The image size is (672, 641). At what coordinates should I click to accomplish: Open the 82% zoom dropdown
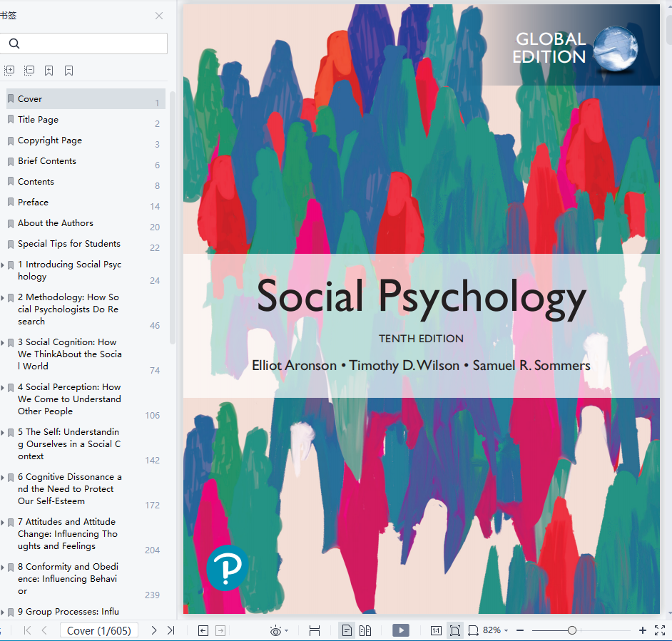[x=495, y=630]
